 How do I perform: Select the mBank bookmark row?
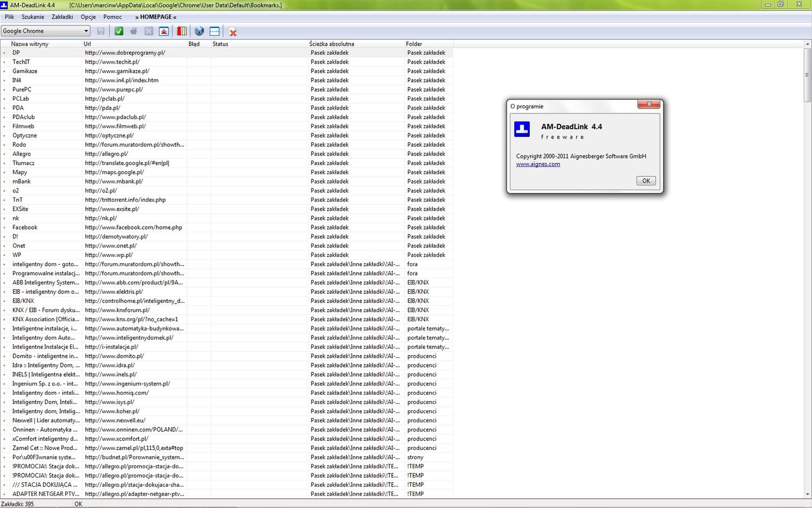(227, 181)
